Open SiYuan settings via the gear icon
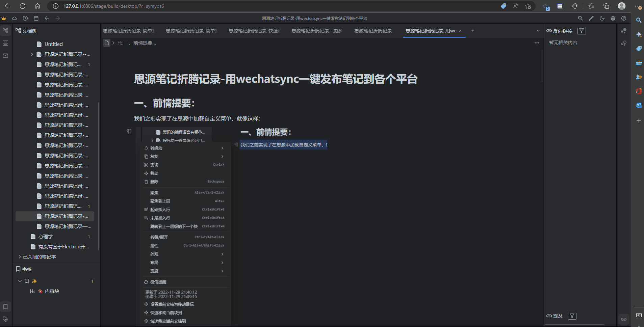This screenshot has width=644, height=327. pyautogui.click(x=613, y=18)
